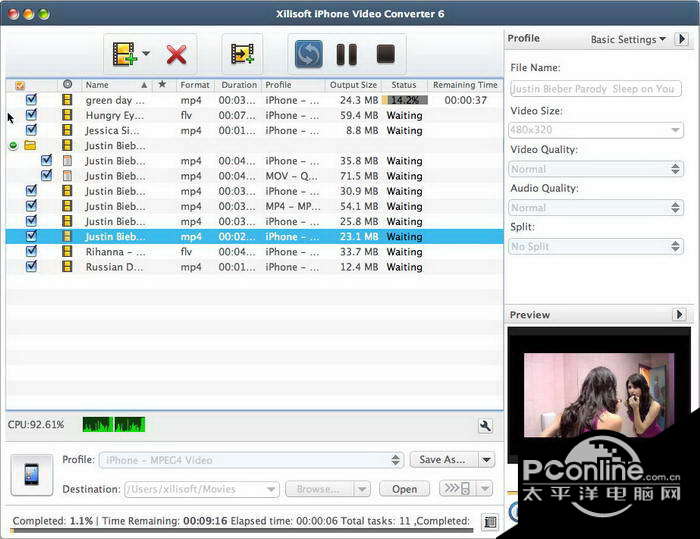The height and width of the screenshot is (539, 700).
Task: Uncheck checkbox of MOV profile Justin Bieb row
Action: tap(46, 175)
